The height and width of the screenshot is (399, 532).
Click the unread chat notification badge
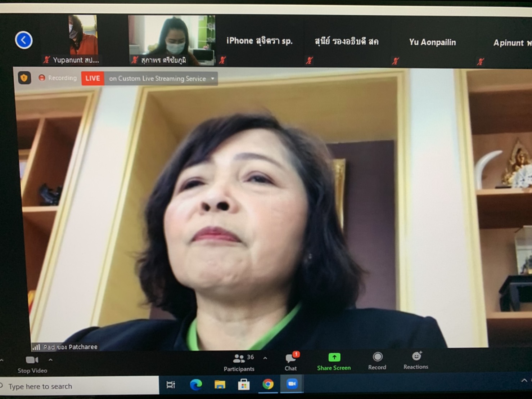pos(296,354)
